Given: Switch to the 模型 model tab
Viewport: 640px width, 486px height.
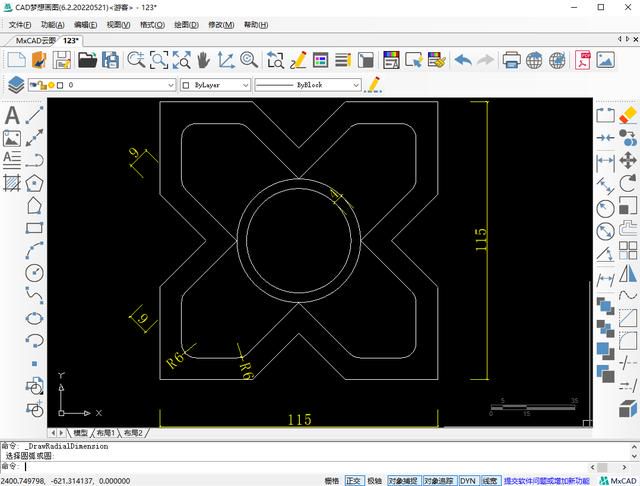Looking at the screenshot, I should (x=80, y=433).
